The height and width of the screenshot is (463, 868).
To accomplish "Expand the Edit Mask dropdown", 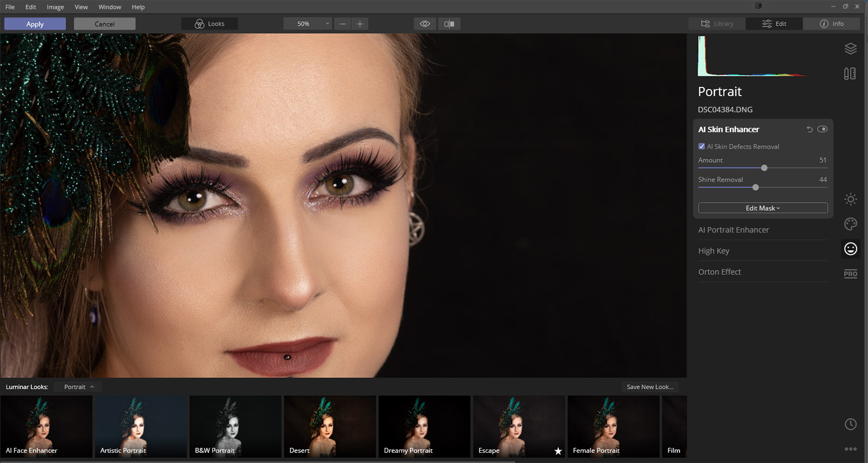I will (762, 208).
